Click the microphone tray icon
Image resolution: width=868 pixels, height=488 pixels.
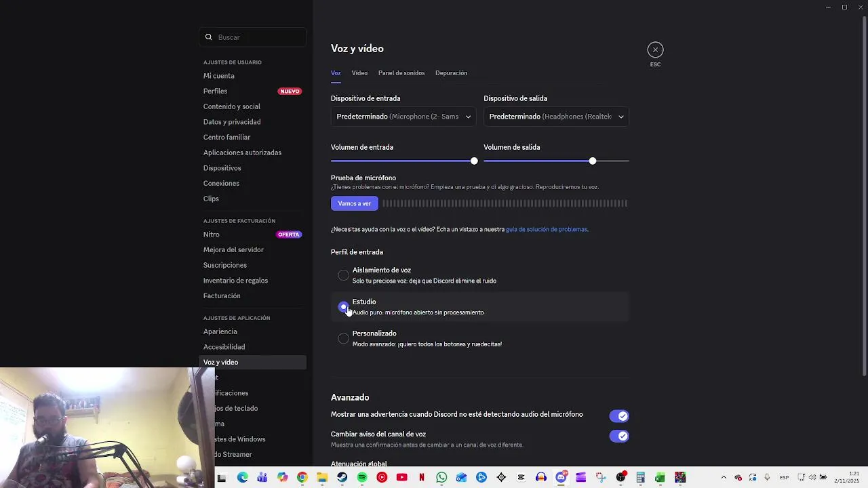(x=767, y=478)
